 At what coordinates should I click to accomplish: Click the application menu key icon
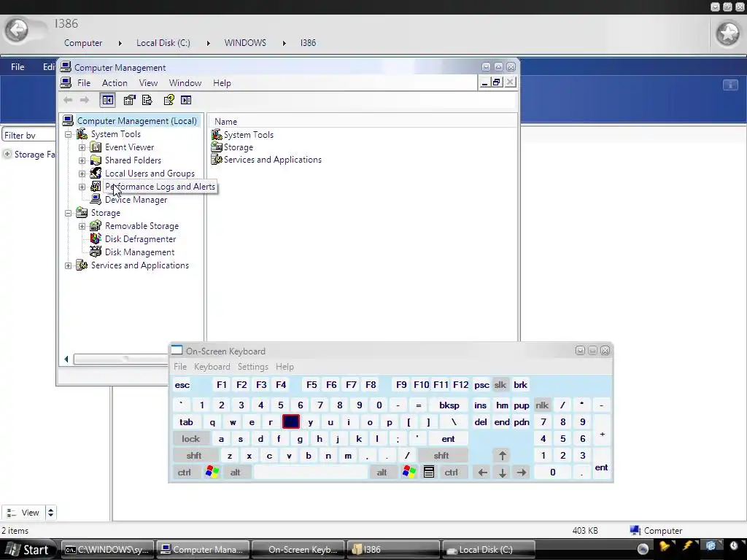[429, 472]
